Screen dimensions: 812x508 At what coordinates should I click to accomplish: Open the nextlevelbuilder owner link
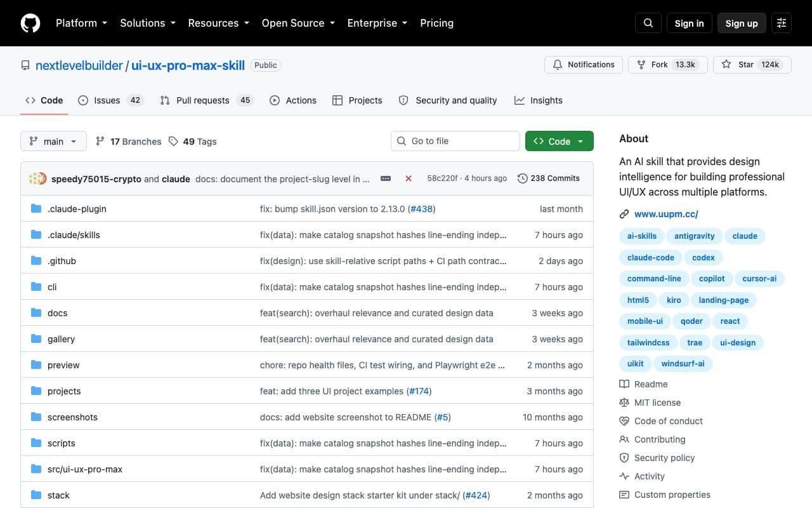(x=79, y=65)
